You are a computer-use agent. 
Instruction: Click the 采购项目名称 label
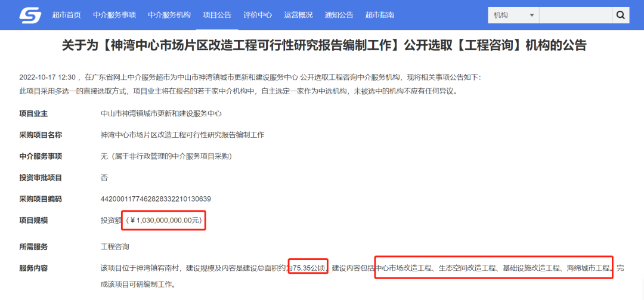click(x=41, y=135)
